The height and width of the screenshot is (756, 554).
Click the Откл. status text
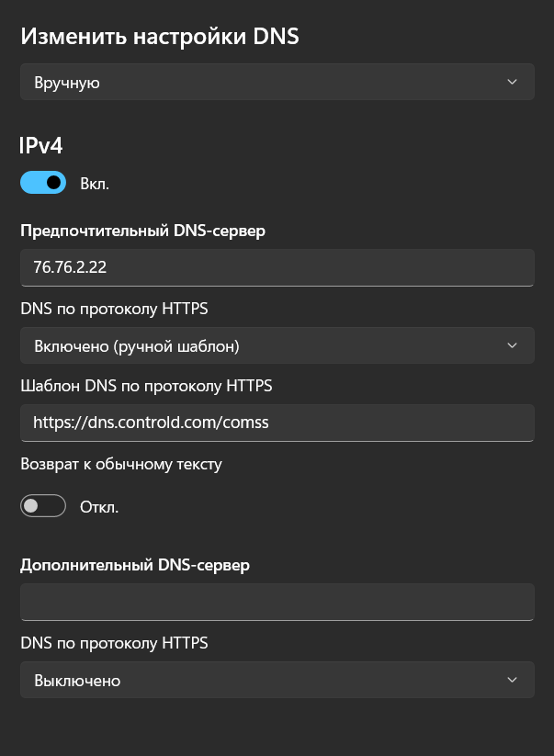coord(99,507)
